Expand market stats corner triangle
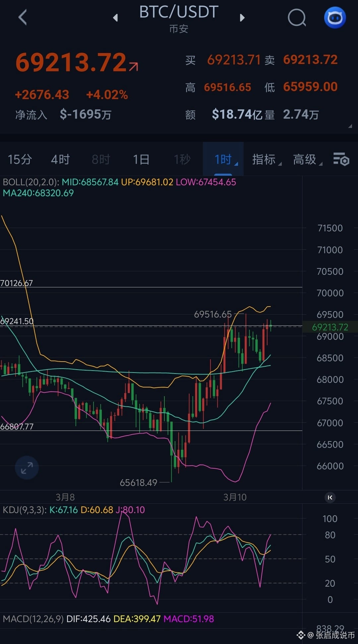358x644 pixels. click(350, 126)
